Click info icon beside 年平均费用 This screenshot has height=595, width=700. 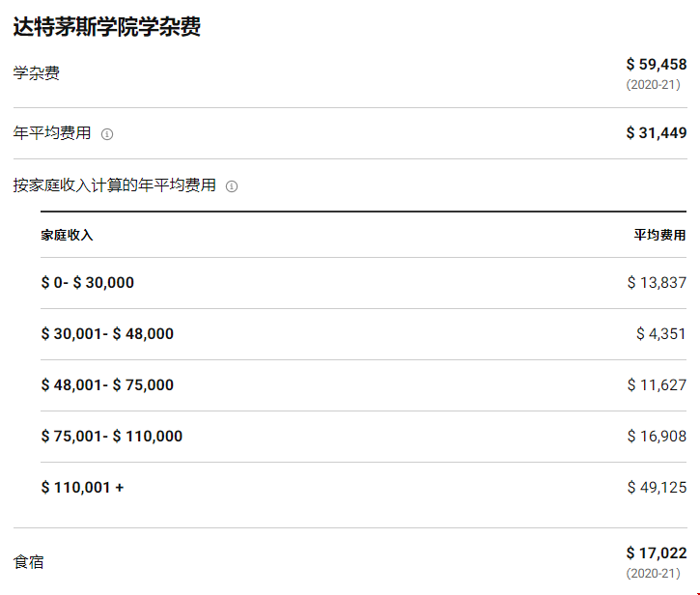[x=107, y=134]
